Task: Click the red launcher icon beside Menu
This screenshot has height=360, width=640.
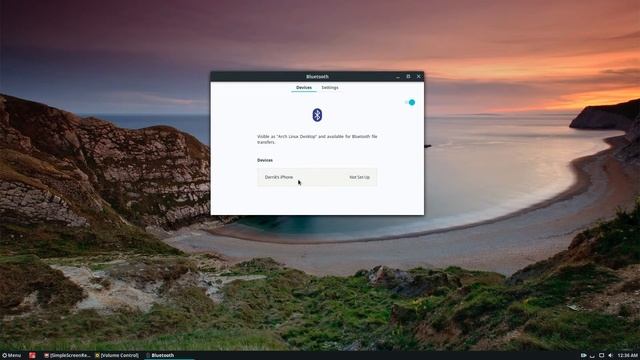Action: point(32,356)
